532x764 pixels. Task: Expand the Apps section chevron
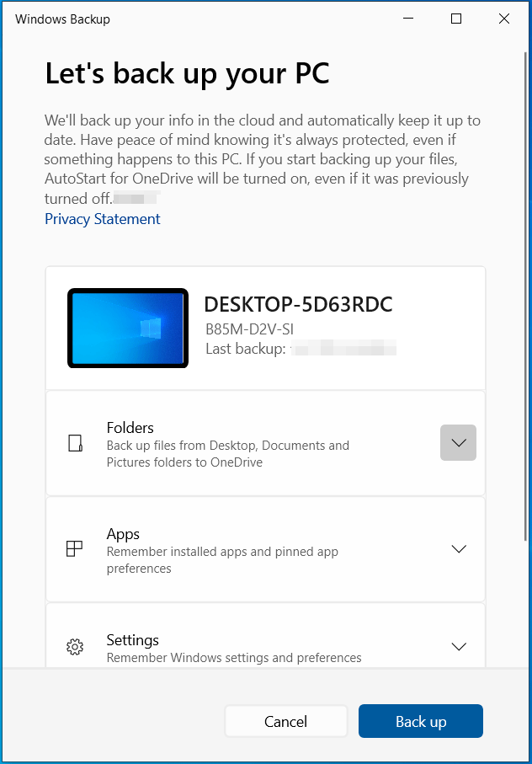tap(459, 549)
